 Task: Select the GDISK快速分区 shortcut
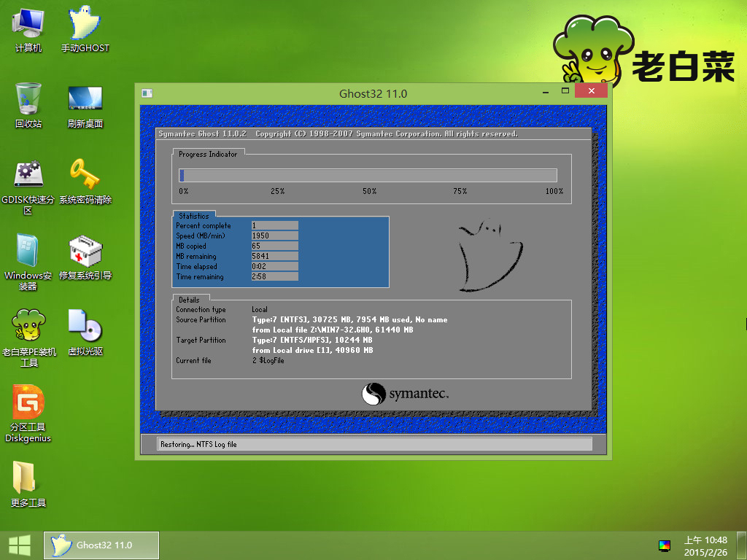click(28, 187)
